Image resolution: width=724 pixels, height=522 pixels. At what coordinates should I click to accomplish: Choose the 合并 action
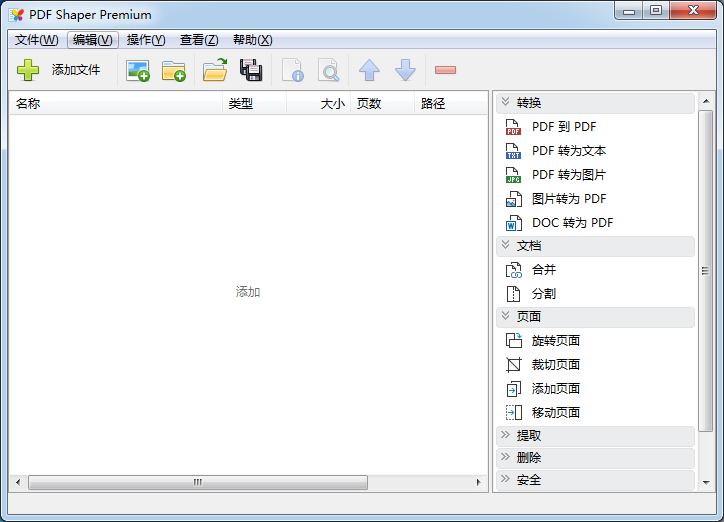[544, 270]
